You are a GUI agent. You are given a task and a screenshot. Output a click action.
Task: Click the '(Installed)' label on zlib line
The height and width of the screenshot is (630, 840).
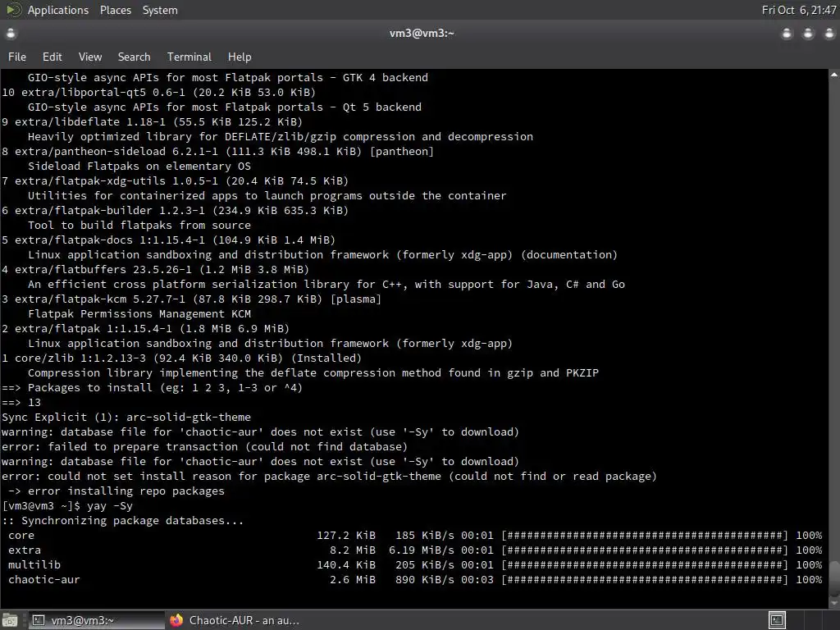[326, 358]
